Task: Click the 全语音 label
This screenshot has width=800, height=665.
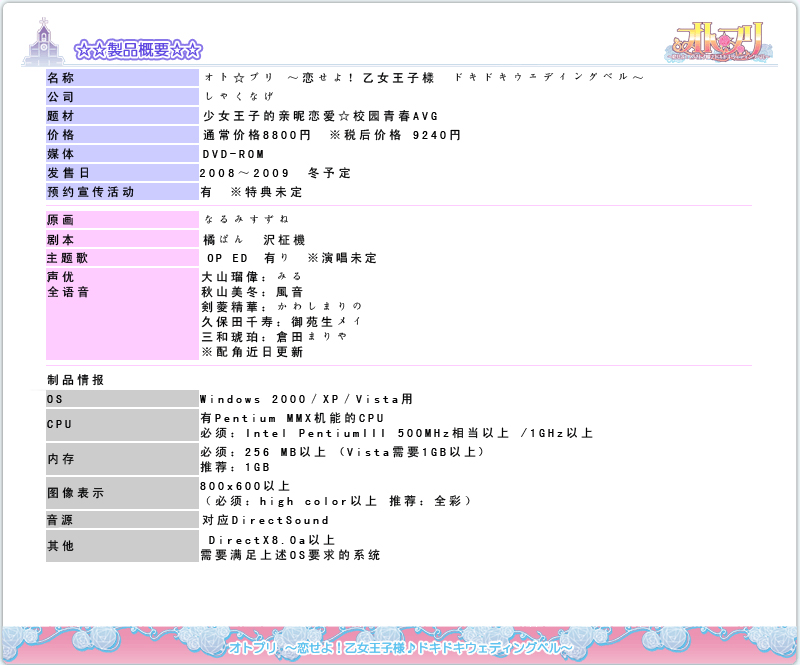Action: 68,292
